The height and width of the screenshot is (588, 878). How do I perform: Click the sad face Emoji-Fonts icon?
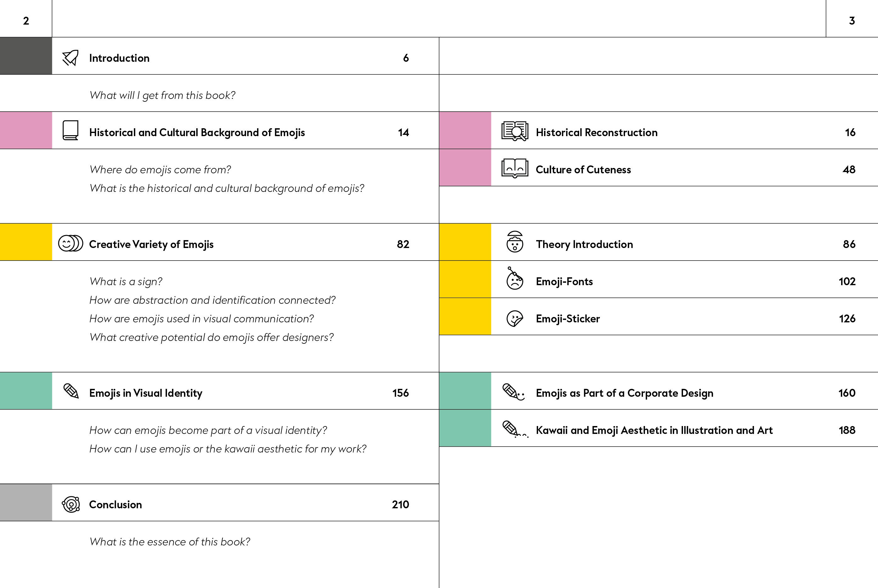click(515, 279)
